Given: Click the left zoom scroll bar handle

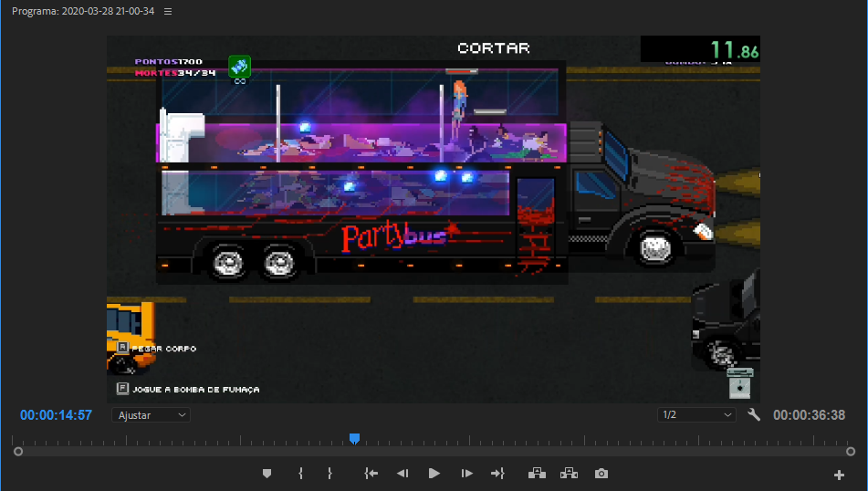Looking at the screenshot, I should (18, 452).
